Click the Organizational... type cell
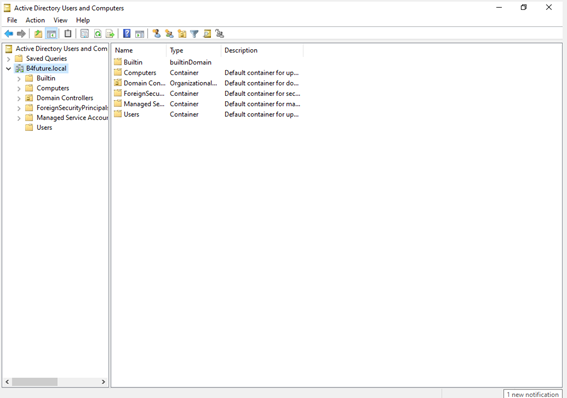Screen dimensions: 567x398 (x=193, y=83)
